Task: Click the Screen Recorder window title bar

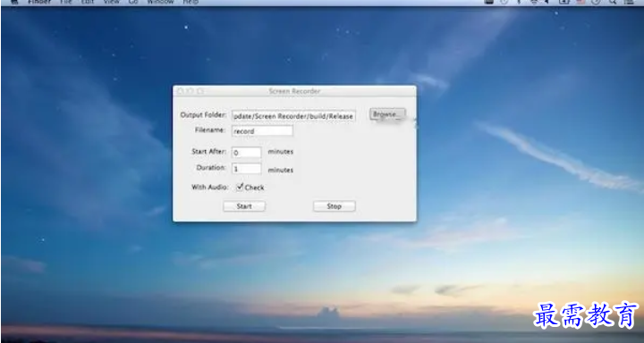Action: pyautogui.click(x=294, y=91)
